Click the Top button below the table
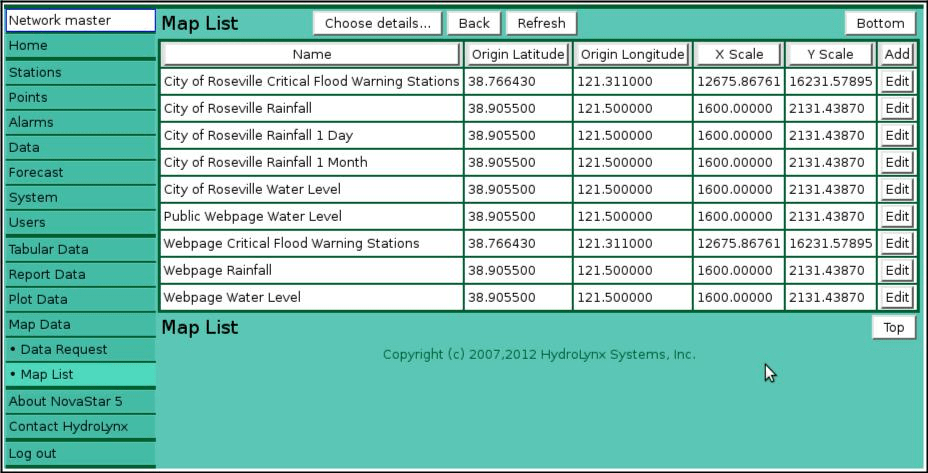This screenshot has width=928, height=473. [x=893, y=327]
